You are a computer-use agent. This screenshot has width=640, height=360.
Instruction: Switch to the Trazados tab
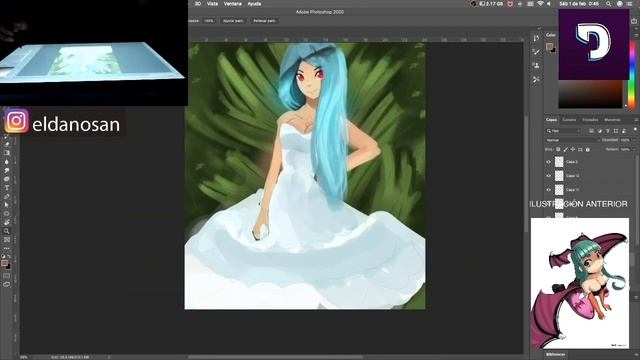coord(590,120)
